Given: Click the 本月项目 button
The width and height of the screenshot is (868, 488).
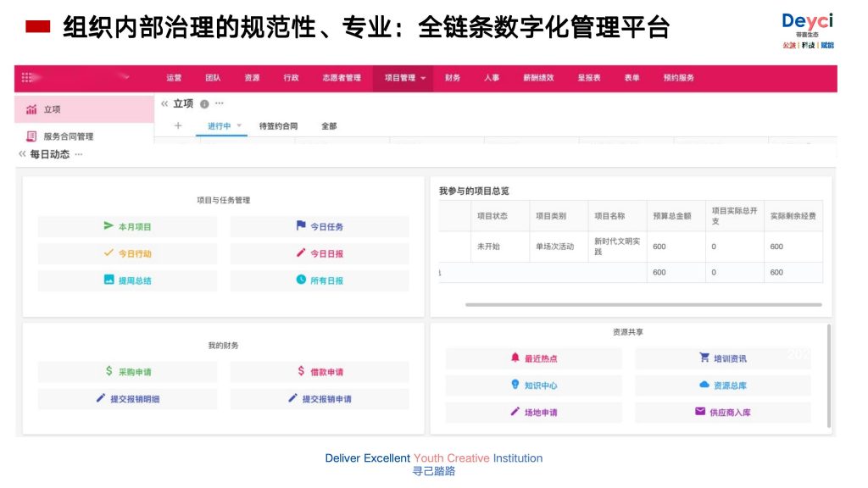Looking at the screenshot, I should tap(127, 226).
